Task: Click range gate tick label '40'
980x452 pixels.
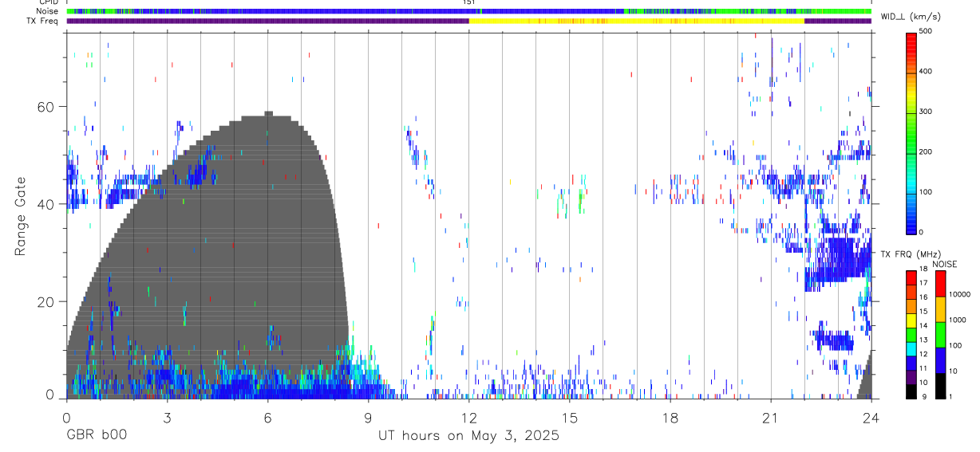Action: click(47, 204)
